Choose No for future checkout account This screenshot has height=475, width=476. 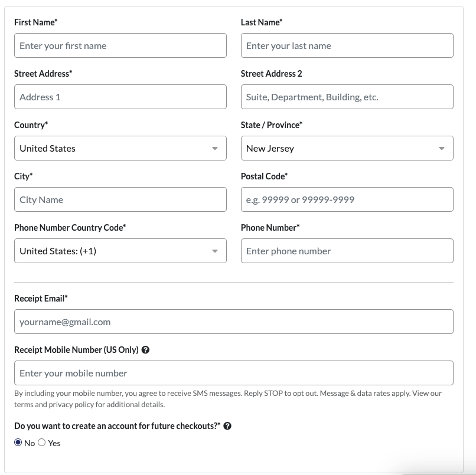18,442
